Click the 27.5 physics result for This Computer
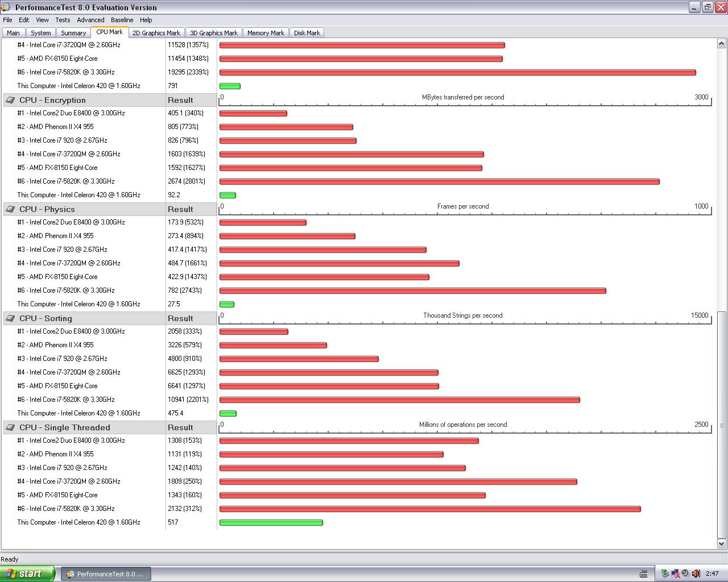 [x=174, y=304]
